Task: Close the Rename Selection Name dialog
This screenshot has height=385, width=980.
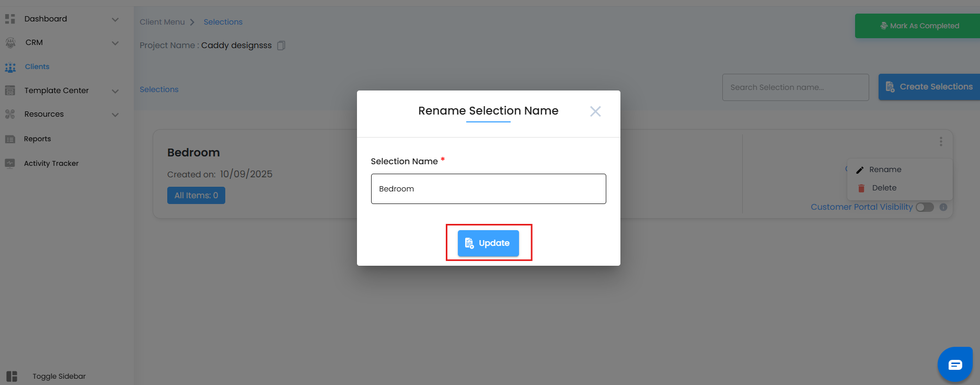Action: click(595, 111)
